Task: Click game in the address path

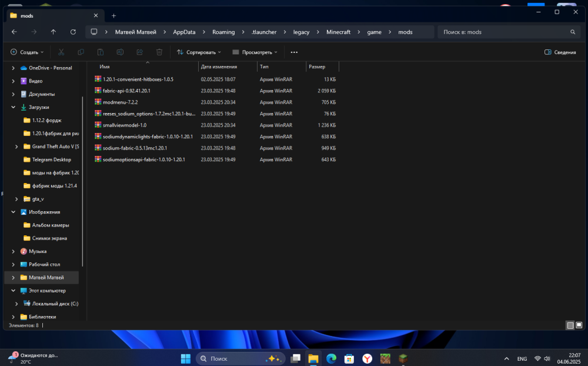Action: pyautogui.click(x=374, y=32)
